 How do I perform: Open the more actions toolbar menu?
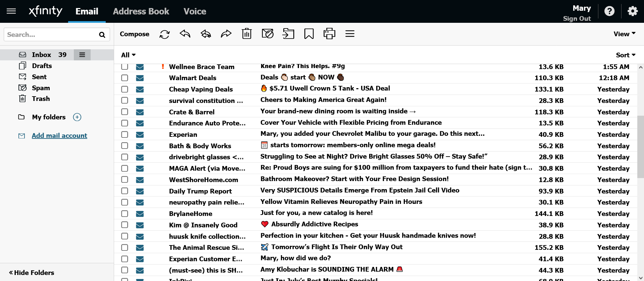click(x=350, y=34)
